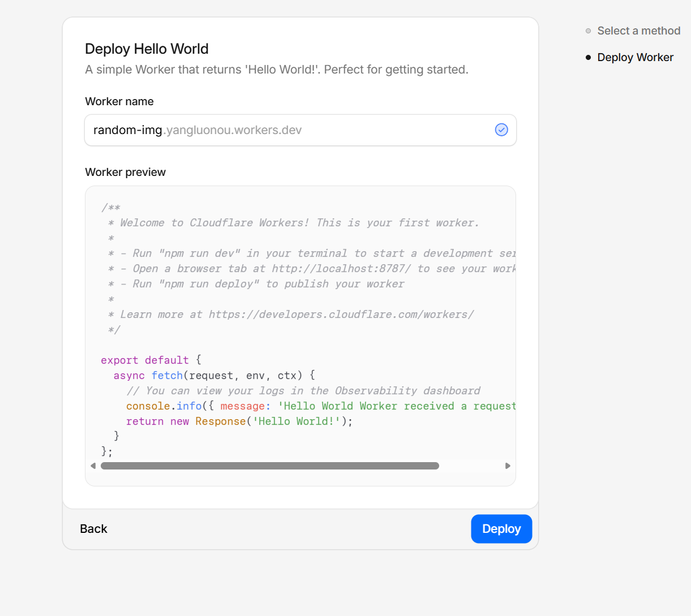
Task: Focus the Worker name field at 'random-img'
Action: click(x=128, y=130)
